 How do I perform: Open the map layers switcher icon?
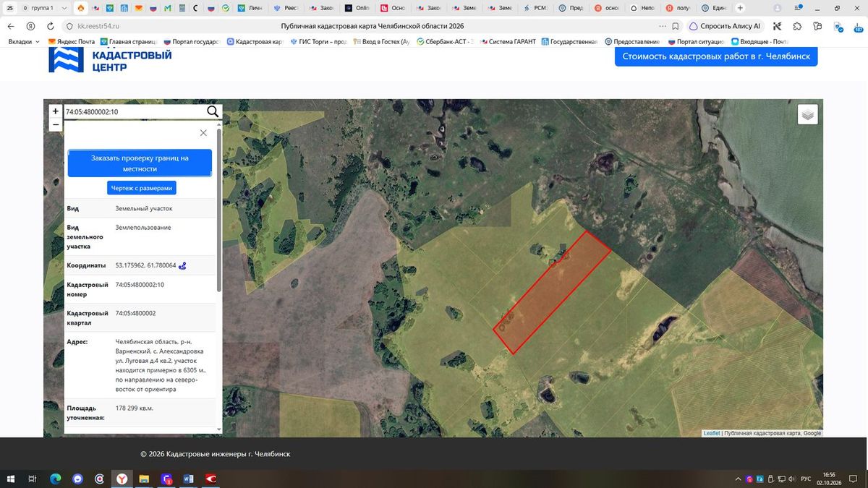[x=808, y=114]
